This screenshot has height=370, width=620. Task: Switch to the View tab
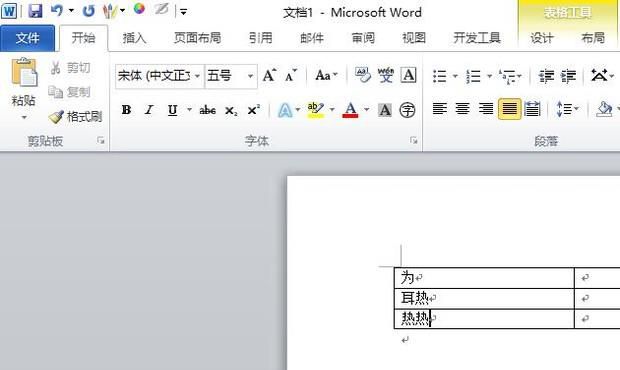tap(414, 38)
